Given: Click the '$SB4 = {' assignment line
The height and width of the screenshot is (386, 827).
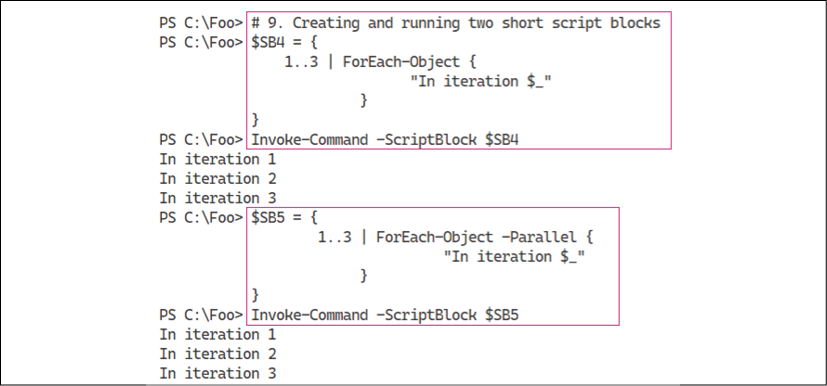Looking at the screenshot, I should click(x=285, y=43).
